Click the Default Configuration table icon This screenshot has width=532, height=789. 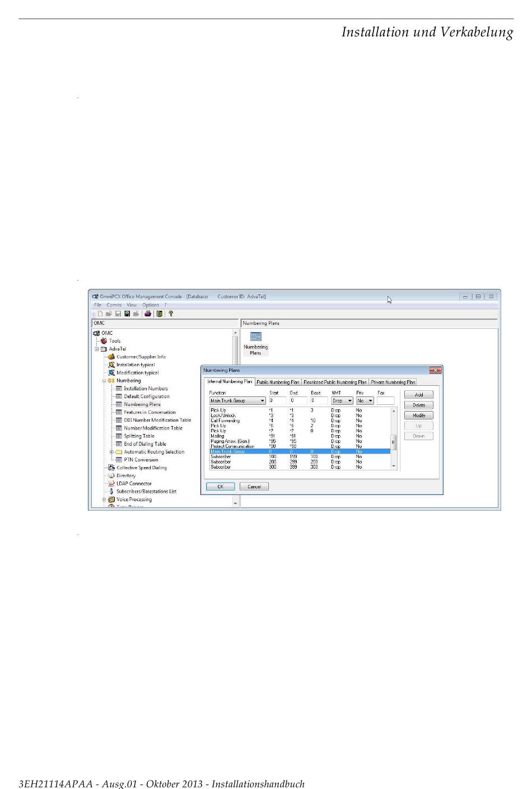click(119, 396)
